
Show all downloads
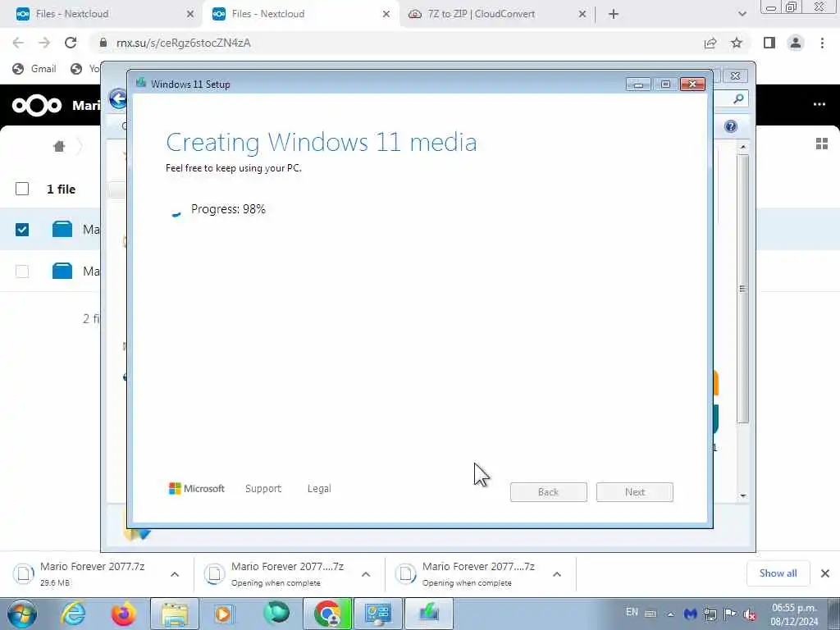778,573
